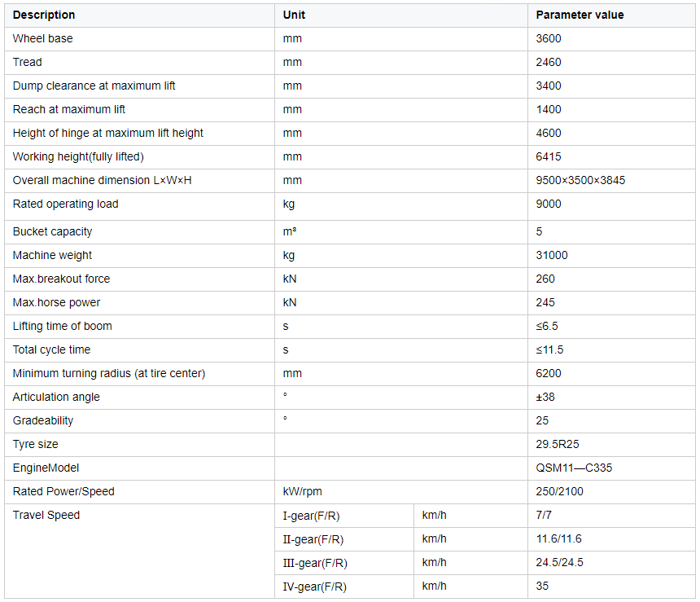Click the Articulation angle value ±38

click(x=545, y=398)
